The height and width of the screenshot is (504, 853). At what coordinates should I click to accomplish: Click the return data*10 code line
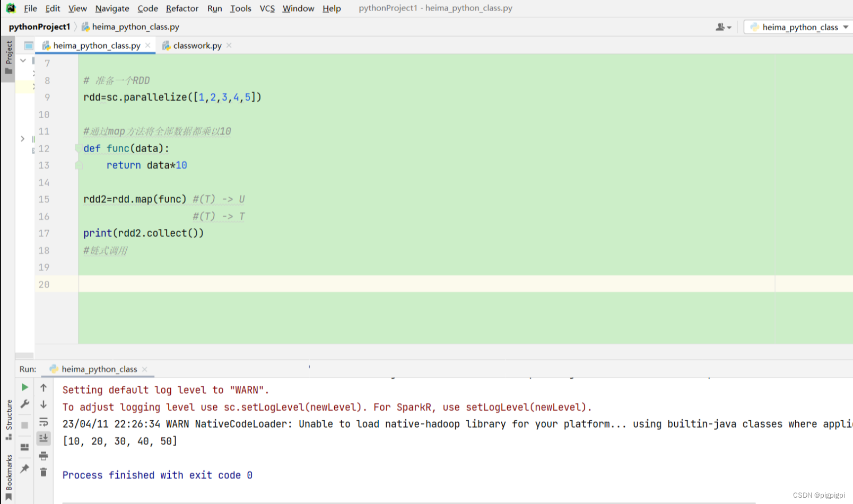[x=146, y=165]
